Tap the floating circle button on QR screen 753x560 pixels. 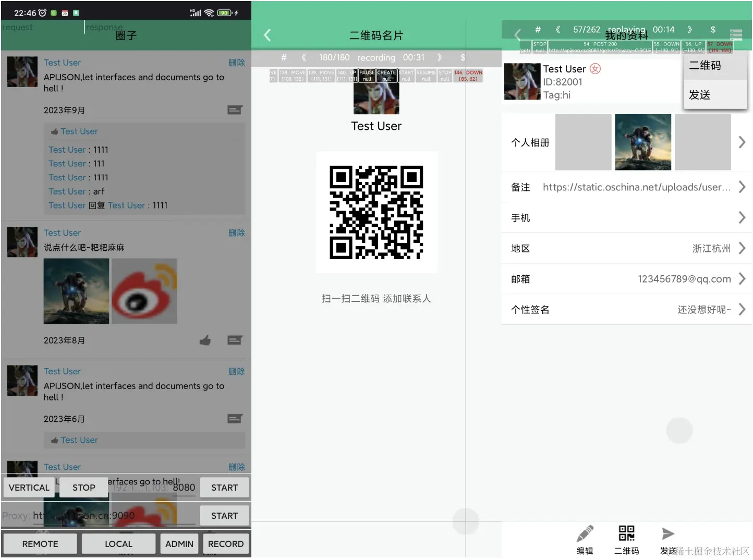point(465,521)
